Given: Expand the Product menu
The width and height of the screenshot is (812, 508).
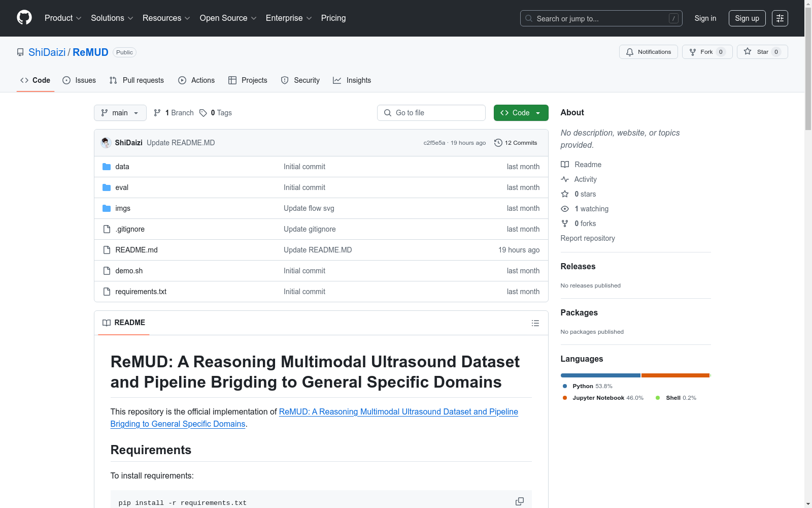Looking at the screenshot, I should click(x=63, y=18).
